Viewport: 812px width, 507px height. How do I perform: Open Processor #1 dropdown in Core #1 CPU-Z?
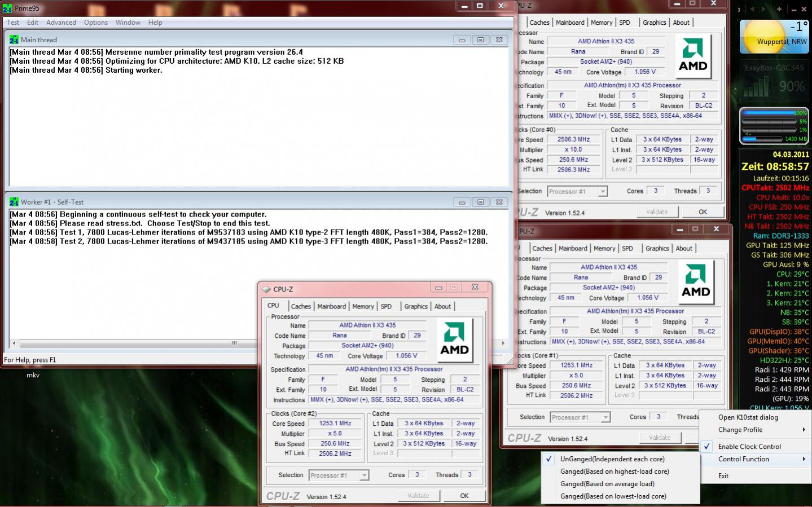605,417
